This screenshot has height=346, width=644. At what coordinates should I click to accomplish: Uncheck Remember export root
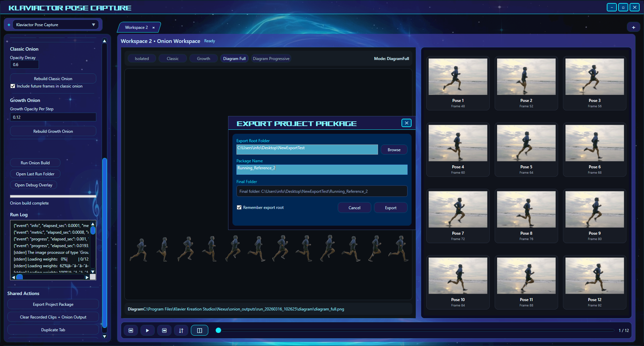click(239, 207)
